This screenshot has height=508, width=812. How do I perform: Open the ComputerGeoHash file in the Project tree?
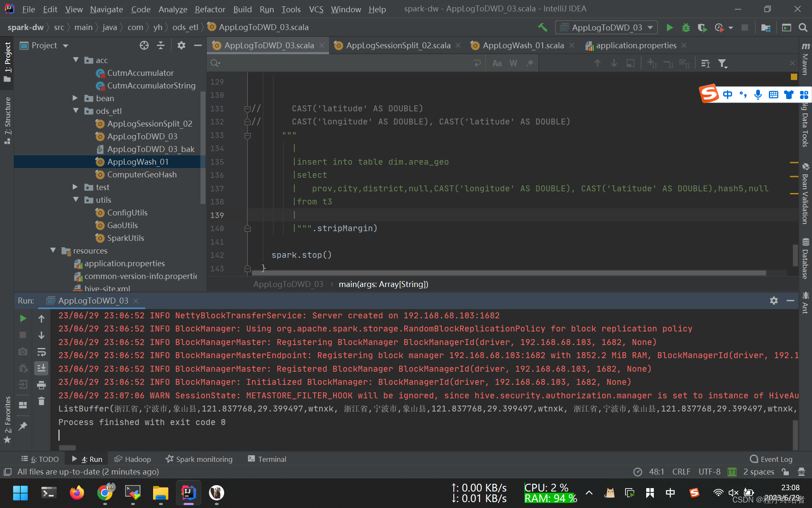tap(142, 174)
